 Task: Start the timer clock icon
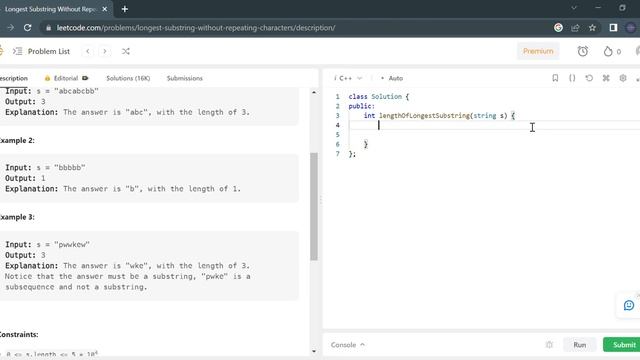click(582, 51)
